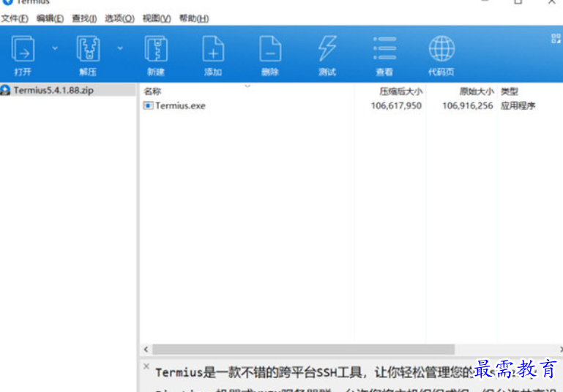This screenshot has width=563, height=392.
Task: Click the 添加 (Add) file icon
Action: coord(213,50)
